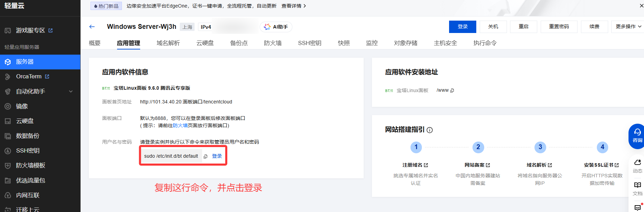The width and height of the screenshot is (644, 212).
Task: Click the 内网互联 sidebar icon
Action: [8, 195]
